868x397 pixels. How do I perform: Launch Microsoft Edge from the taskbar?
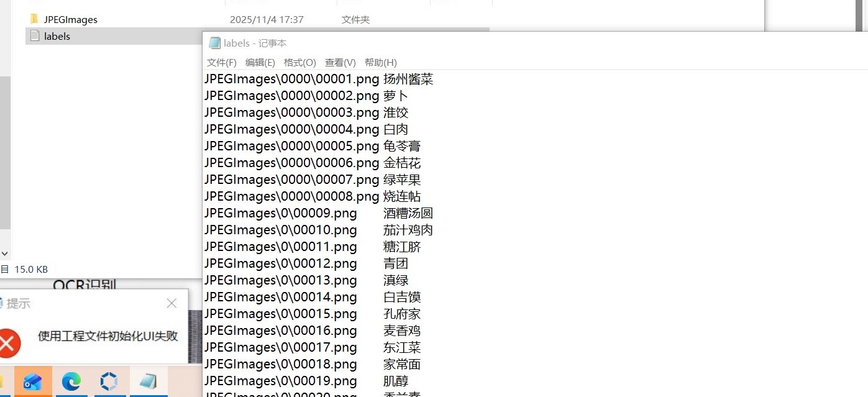[x=71, y=381]
